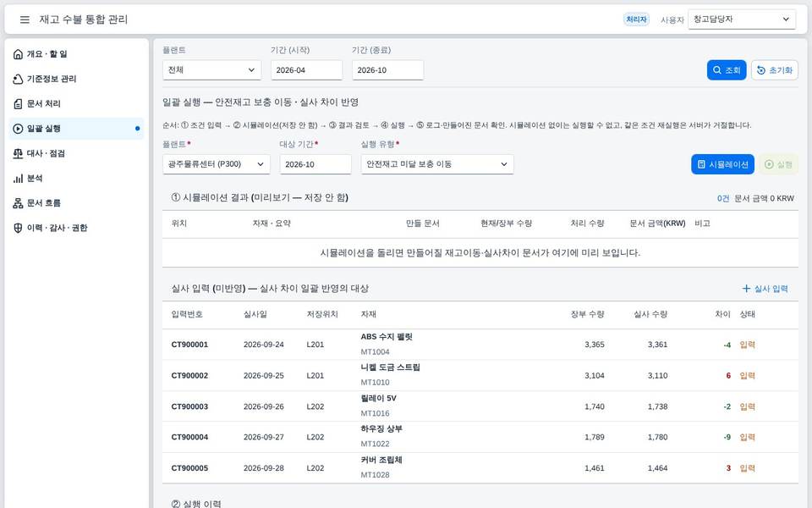Open the 광주물류센터 (P300) plant dropdown

[216, 164]
